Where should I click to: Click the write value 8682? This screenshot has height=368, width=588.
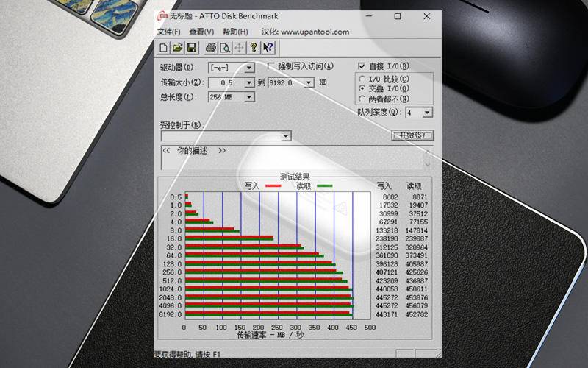pyautogui.click(x=390, y=197)
